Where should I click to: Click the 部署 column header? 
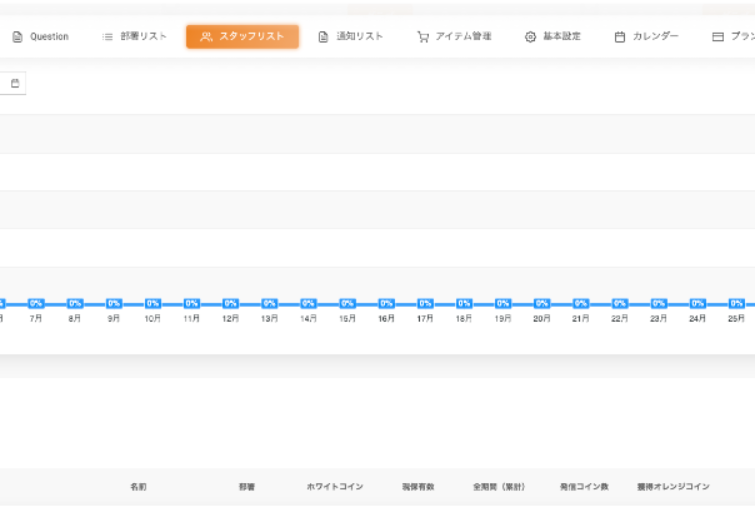point(247,487)
